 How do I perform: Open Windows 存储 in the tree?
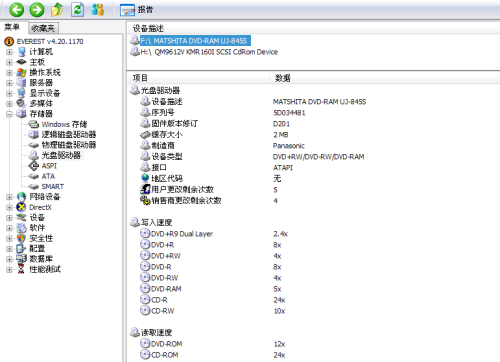pyautogui.click(x=64, y=124)
